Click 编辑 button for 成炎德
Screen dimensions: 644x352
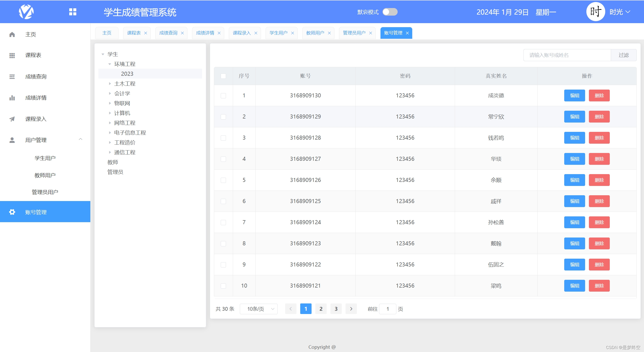(x=574, y=96)
